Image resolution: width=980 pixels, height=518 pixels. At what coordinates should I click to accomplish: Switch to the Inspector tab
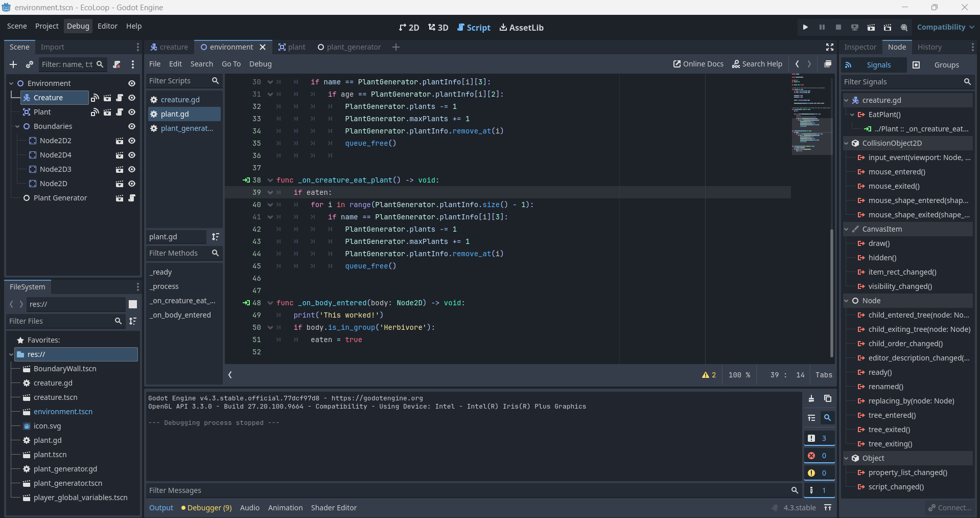[860, 47]
